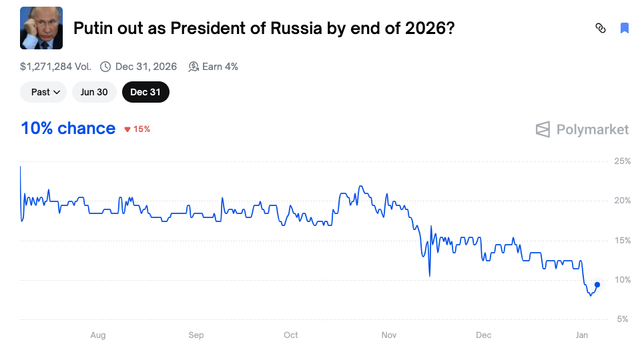
Task: Click the Earn 4% rewards icon
Action: 194,67
